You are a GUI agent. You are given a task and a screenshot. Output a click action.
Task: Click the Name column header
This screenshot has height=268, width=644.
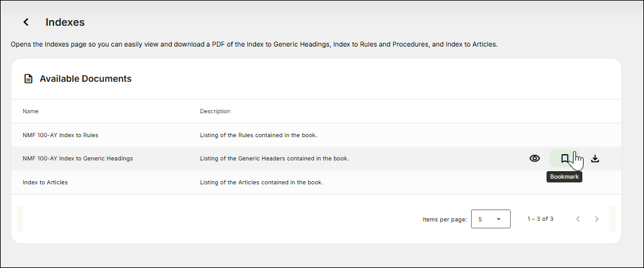[31, 111]
